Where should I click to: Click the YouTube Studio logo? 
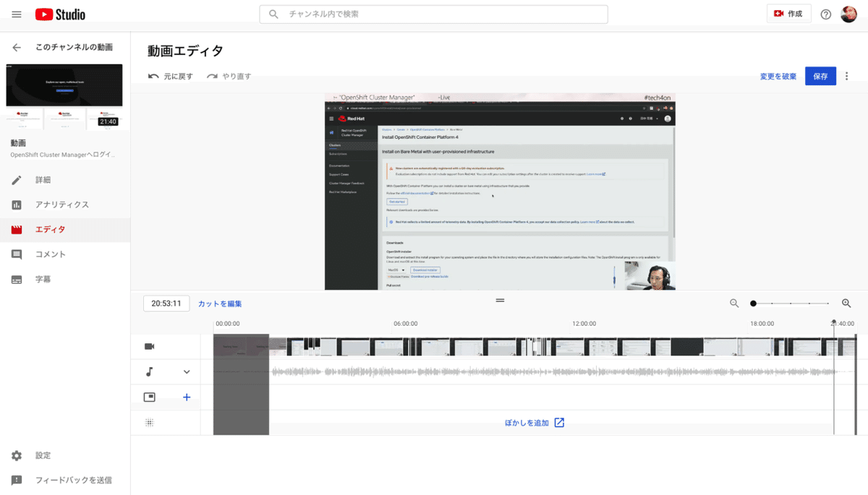click(x=60, y=14)
